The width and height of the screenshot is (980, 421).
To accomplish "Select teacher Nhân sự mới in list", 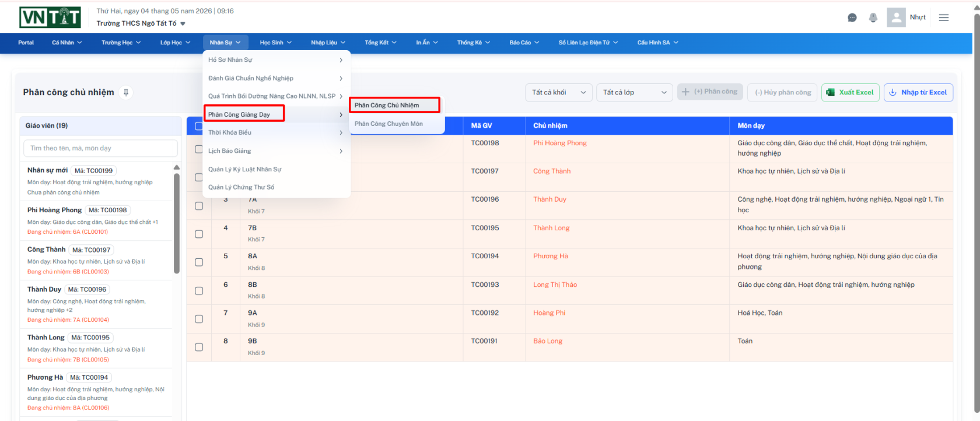I will pyautogui.click(x=96, y=181).
